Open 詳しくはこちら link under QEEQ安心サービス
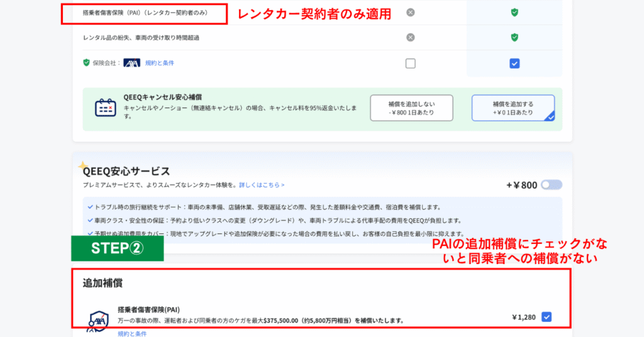Image resolution: width=644 pixels, height=337 pixels. (262, 185)
